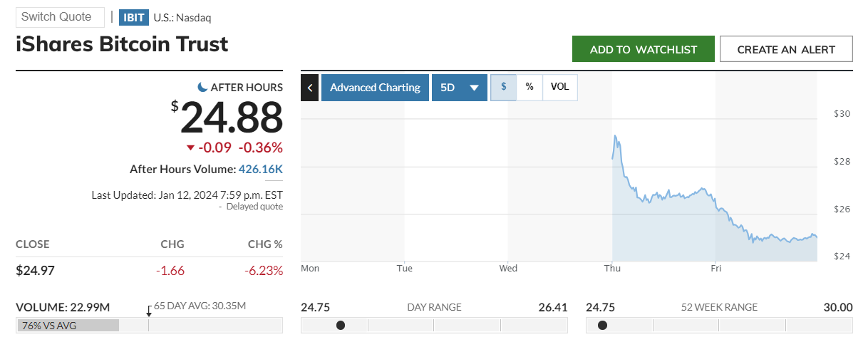Click the CHG value -1.66
Image resolution: width=868 pixels, height=347 pixels.
[x=171, y=271]
